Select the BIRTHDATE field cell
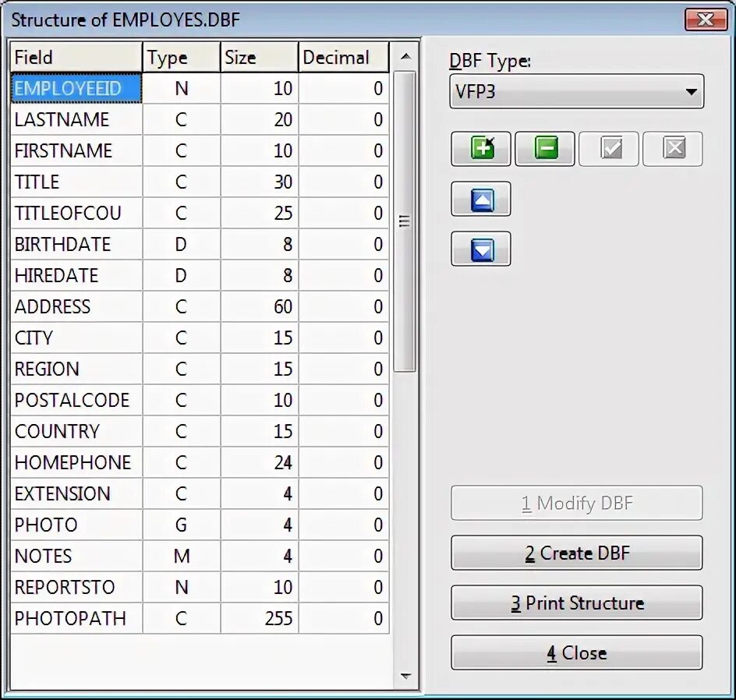736x700 pixels. [76, 244]
